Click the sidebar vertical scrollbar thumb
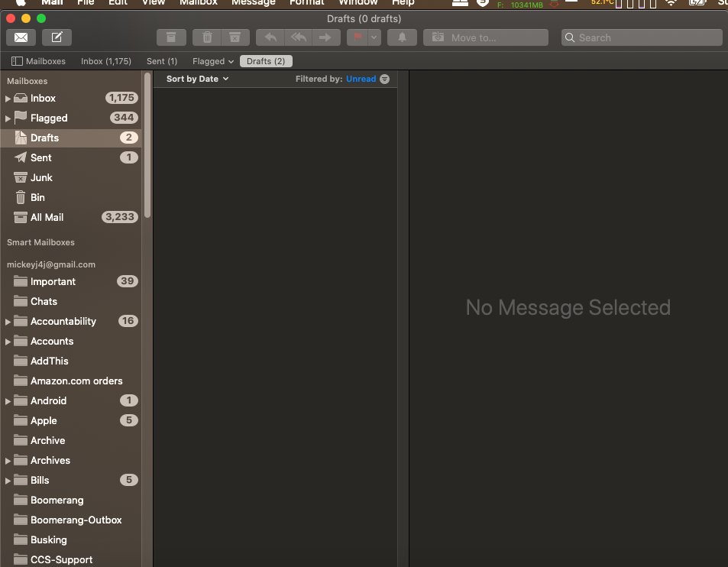728x567 pixels. tap(147, 145)
